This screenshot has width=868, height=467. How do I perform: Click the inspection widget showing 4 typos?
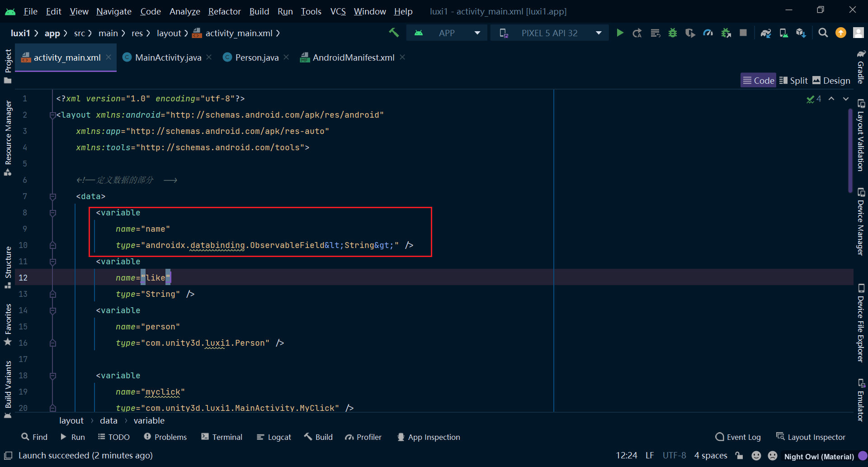coord(814,99)
